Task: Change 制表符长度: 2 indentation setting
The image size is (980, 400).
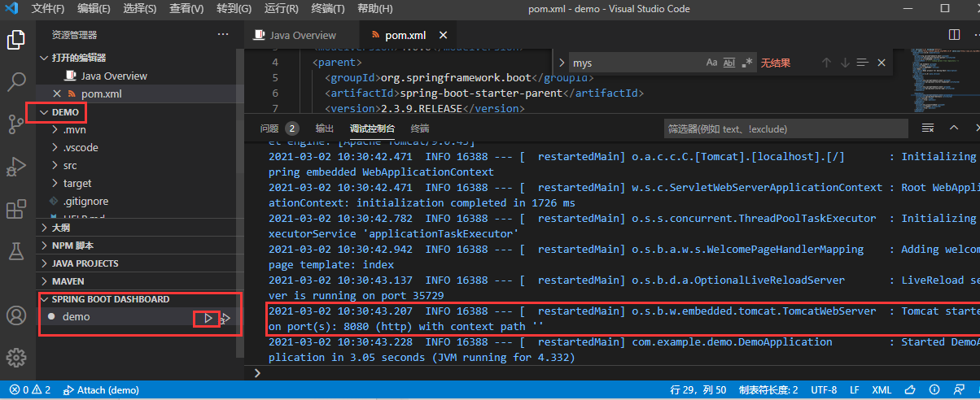Action: 768,390
